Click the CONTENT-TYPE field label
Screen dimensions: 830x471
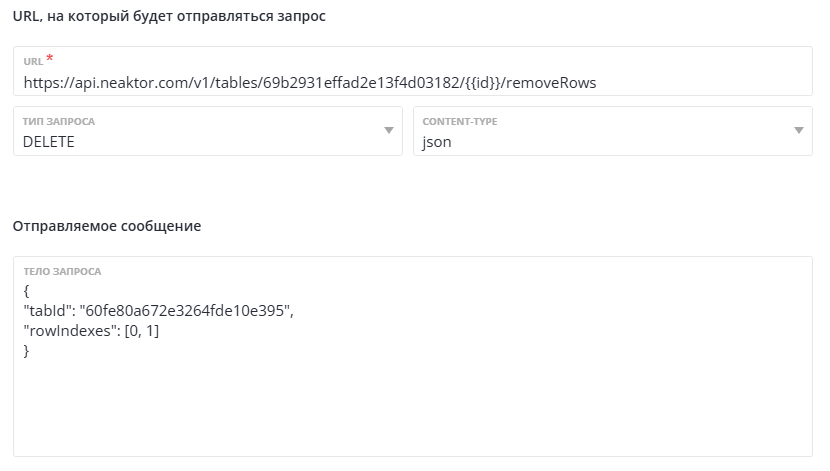(460, 121)
